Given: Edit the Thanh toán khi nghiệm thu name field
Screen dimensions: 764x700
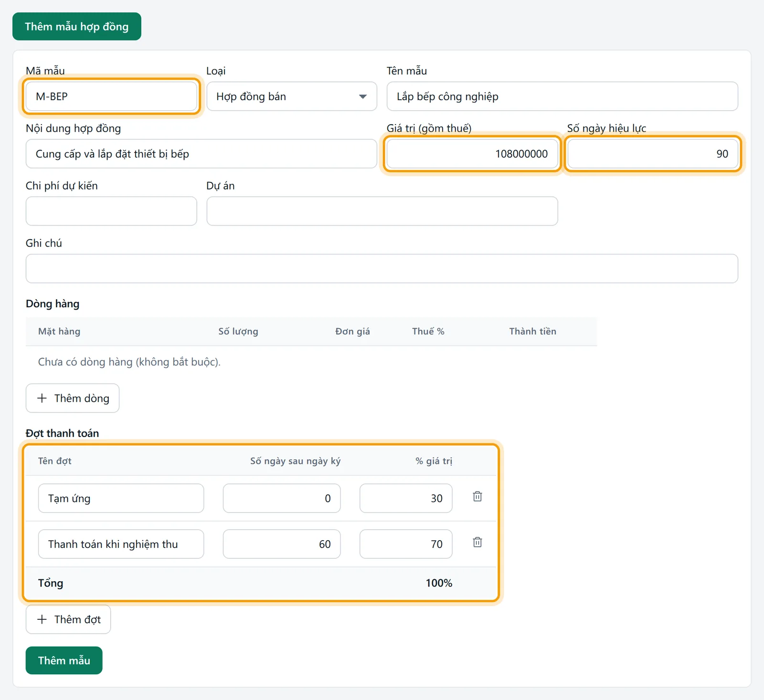Looking at the screenshot, I should 121,544.
